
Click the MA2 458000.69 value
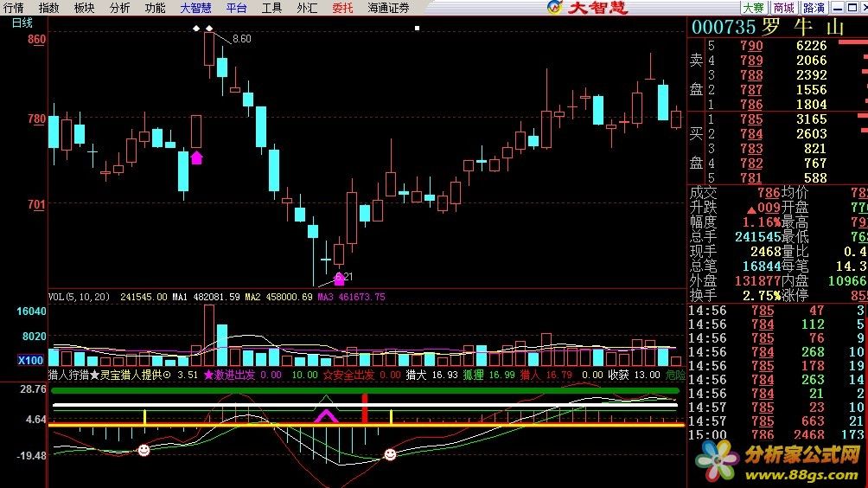click(x=279, y=297)
